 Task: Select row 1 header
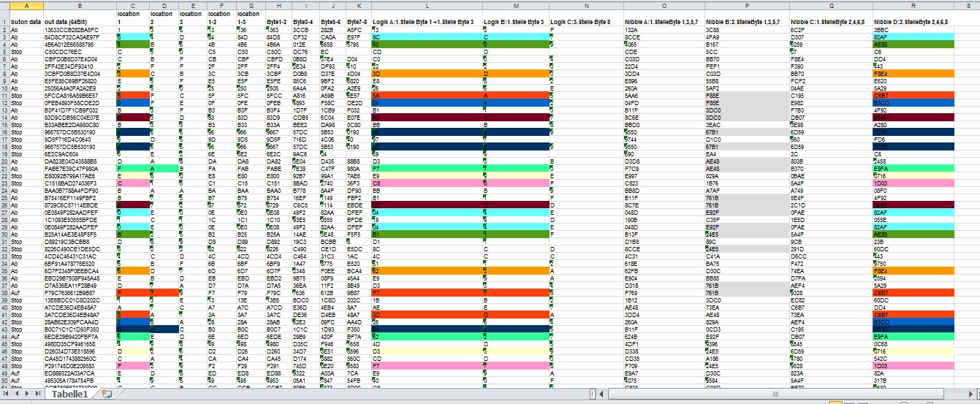pyautogui.click(x=4, y=18)
